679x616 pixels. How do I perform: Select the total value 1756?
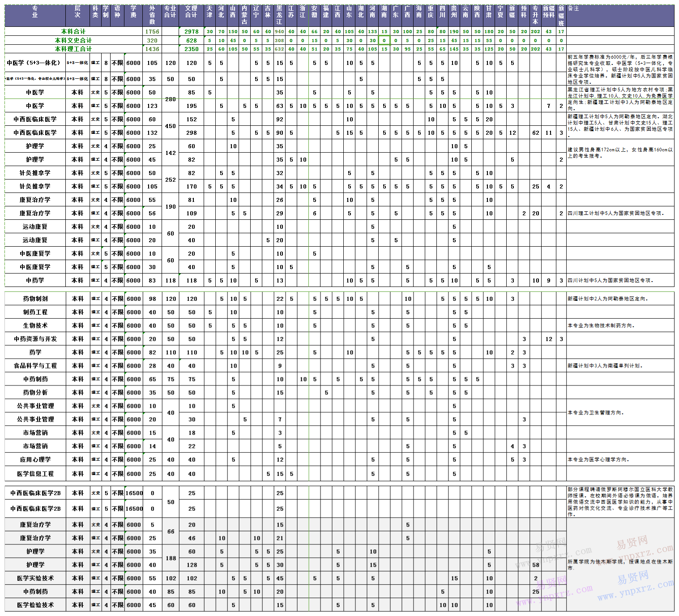[152, 31]
